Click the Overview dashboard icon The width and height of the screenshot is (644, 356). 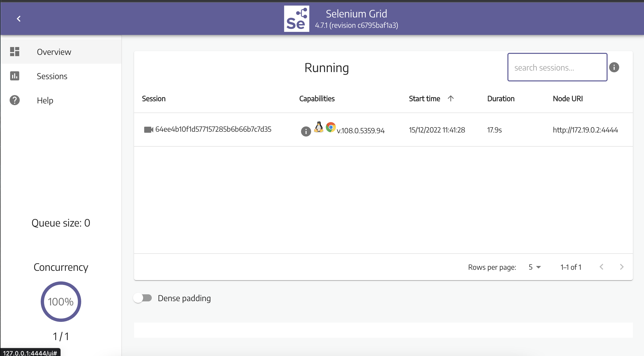point(15,52)
